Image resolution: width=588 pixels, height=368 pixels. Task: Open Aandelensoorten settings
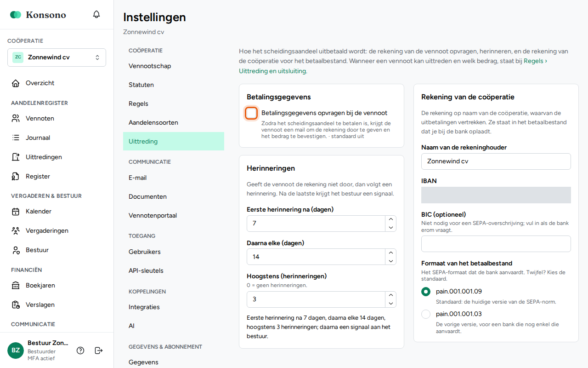coord(174,123)
